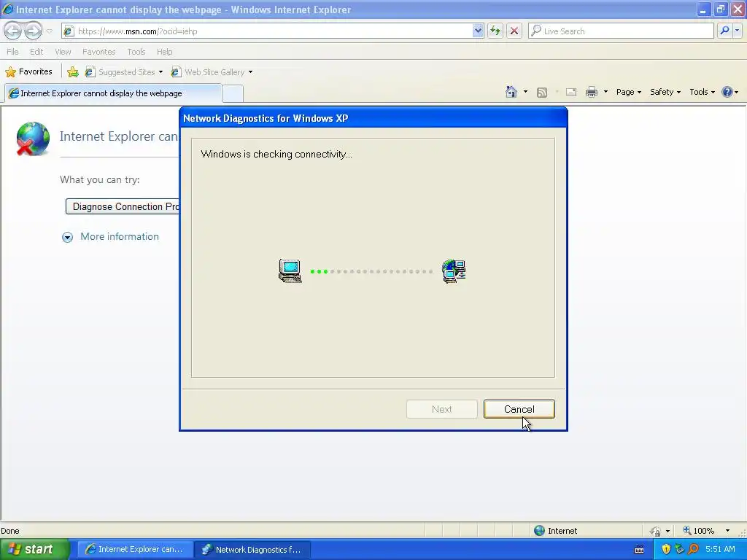Open the Tools menu in menu bar
The height and width of the screenshot is (560, 747).
[136, 52]
